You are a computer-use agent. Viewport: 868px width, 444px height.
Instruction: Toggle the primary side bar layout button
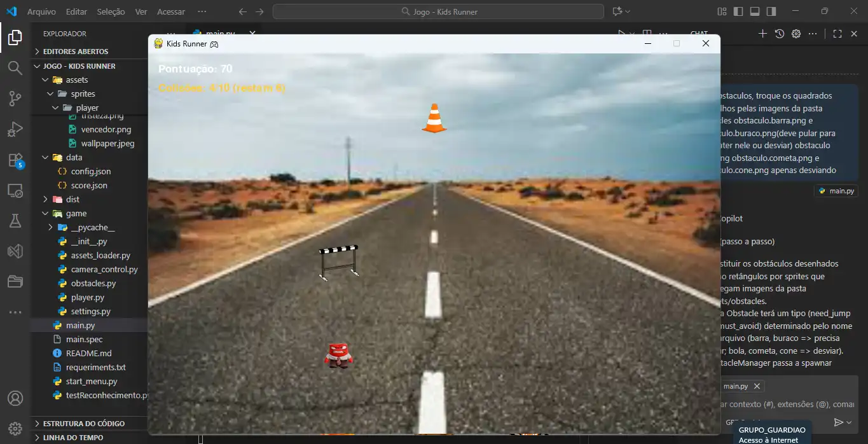click(x=738, y=11)
